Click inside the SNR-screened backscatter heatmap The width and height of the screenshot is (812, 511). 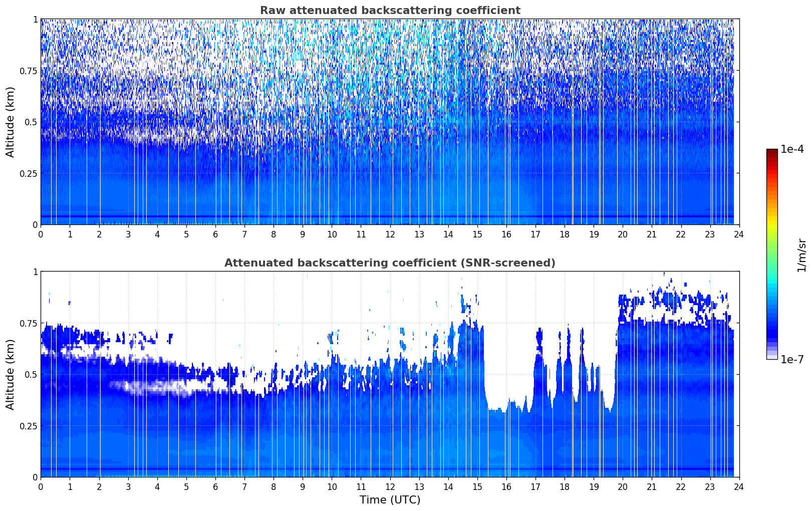(390, 374)
